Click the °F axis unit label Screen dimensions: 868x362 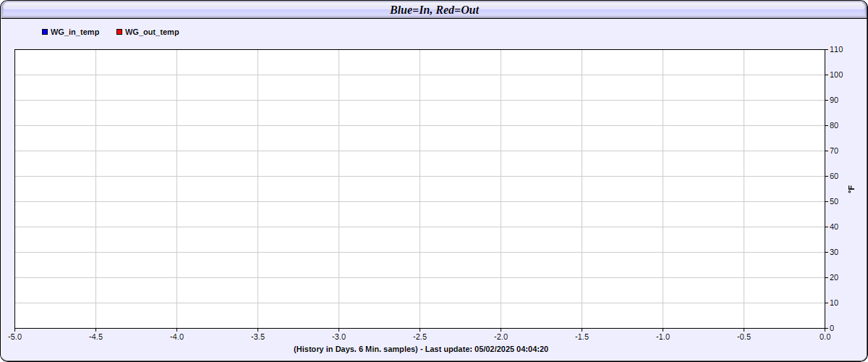pyautogui.click(x=851, y=189)
